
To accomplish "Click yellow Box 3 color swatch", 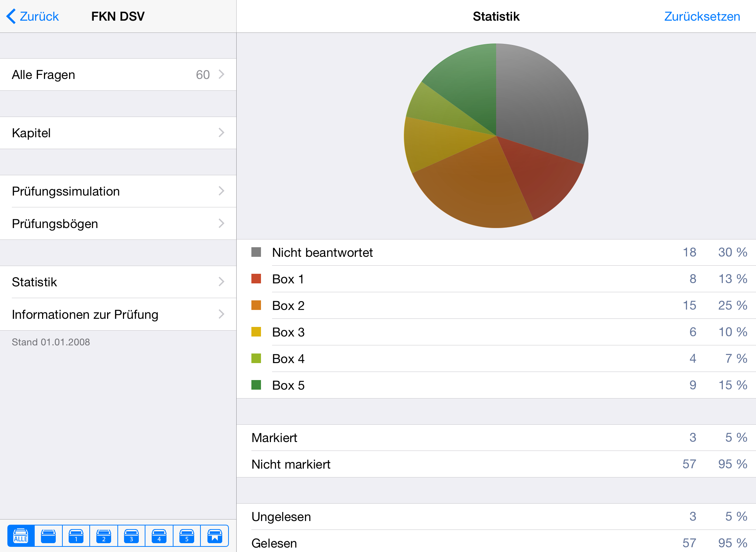I will pos(256,332).
